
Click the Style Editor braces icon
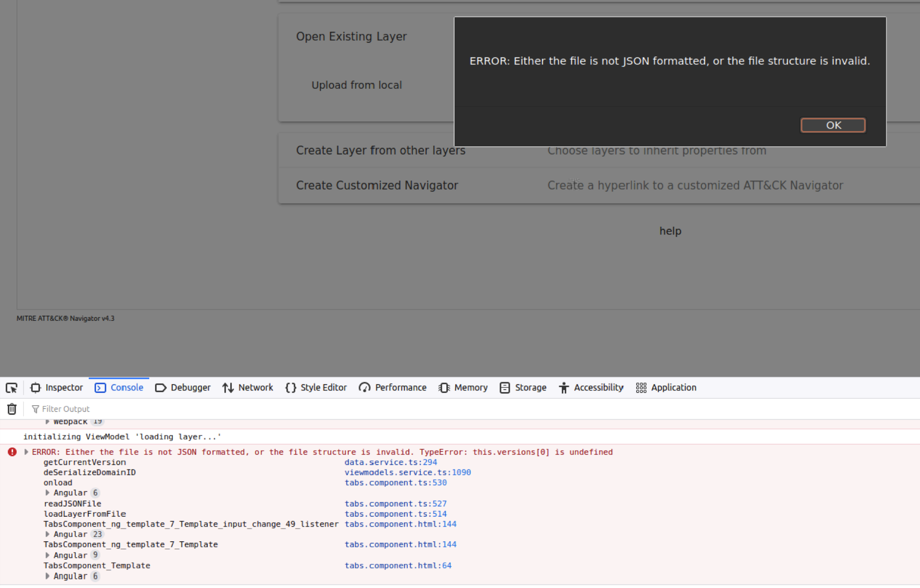(290, 388)
